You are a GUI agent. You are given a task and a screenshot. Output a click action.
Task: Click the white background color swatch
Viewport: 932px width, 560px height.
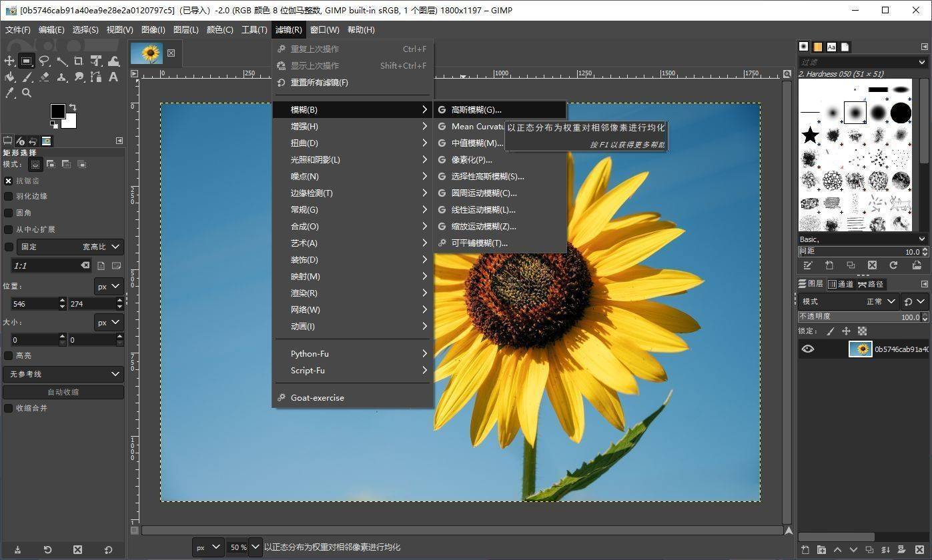69,122
